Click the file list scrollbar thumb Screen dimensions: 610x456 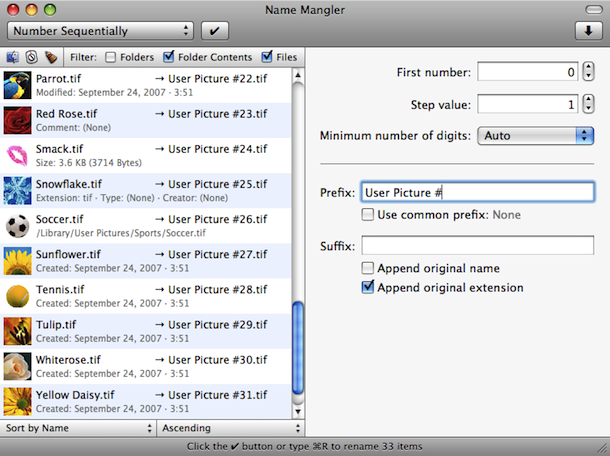(298, 347)
